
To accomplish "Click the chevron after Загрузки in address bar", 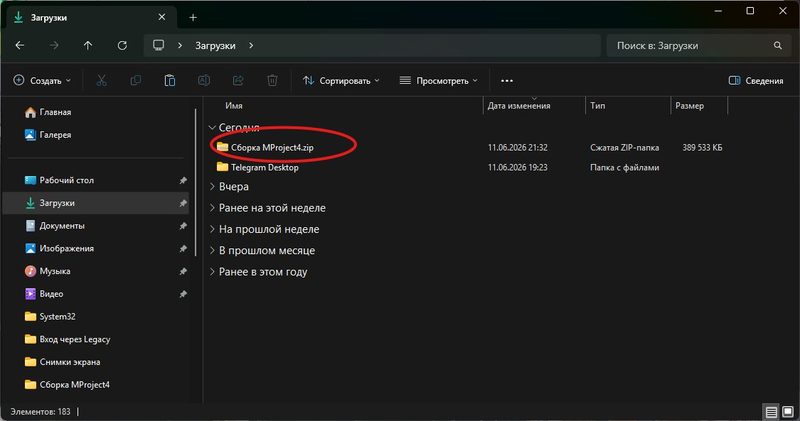I will [251, 45].
